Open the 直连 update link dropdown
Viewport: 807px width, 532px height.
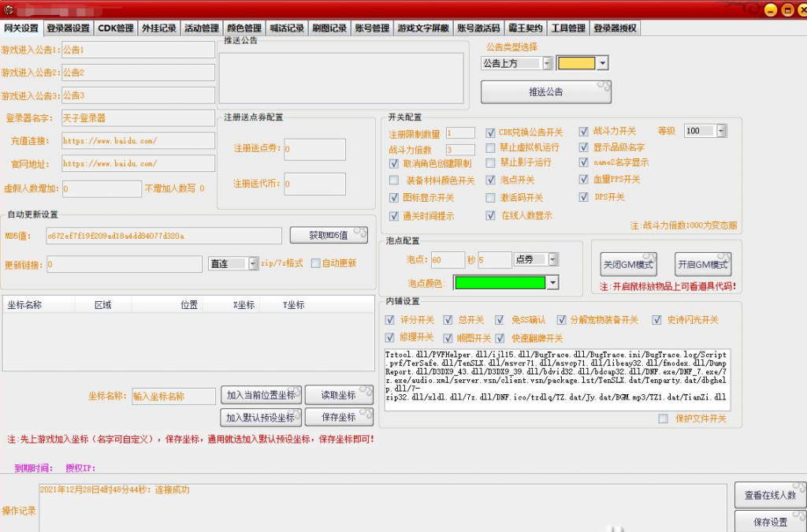[252, 264]
